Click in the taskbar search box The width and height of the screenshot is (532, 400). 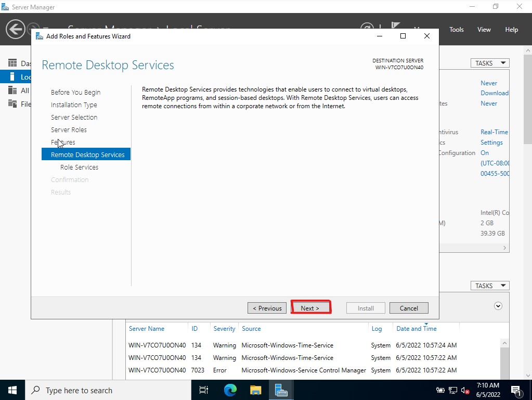tap(108, 390)
